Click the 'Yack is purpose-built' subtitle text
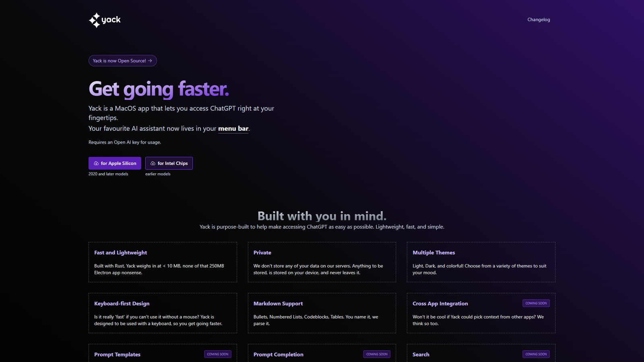 pyautogui.click(x=322, y=227)
